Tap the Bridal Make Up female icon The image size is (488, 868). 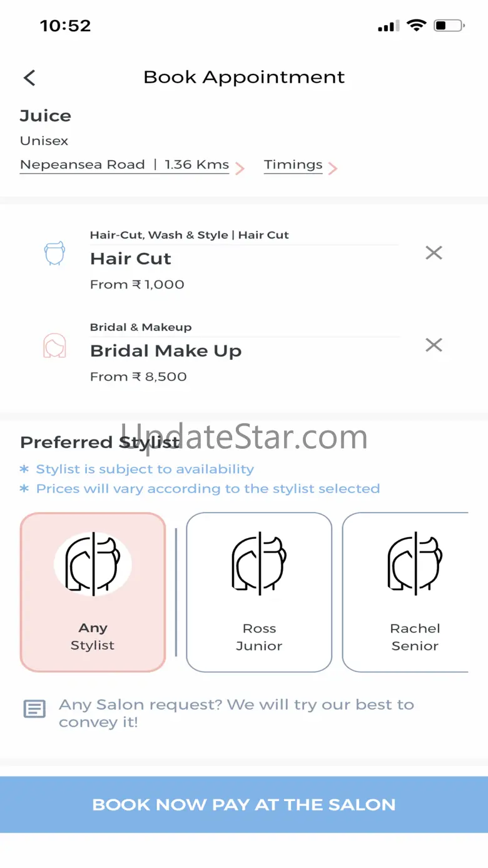coord(54,345)
